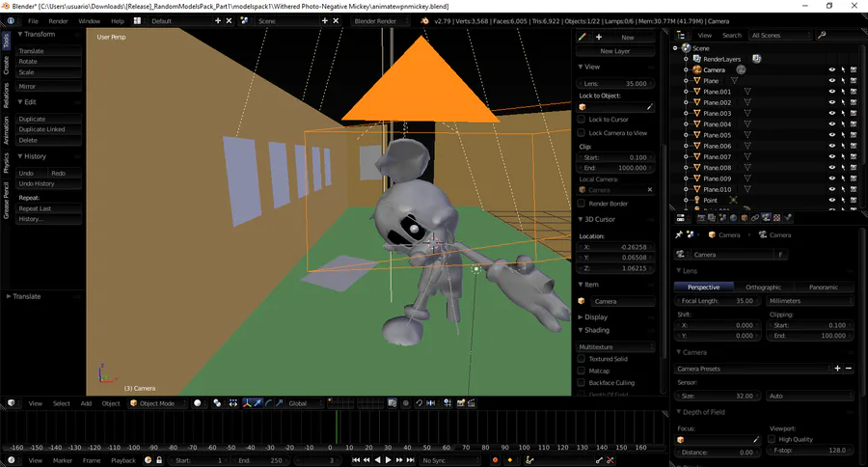The height and width of the screenshot is (467, 868).
Task: Open the Millimeters lens unit dropdown
Action: click(x=809, y=301)
